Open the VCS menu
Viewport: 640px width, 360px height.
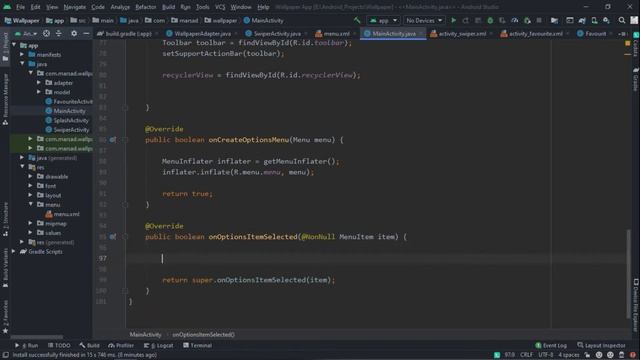(x=220, y=7)
